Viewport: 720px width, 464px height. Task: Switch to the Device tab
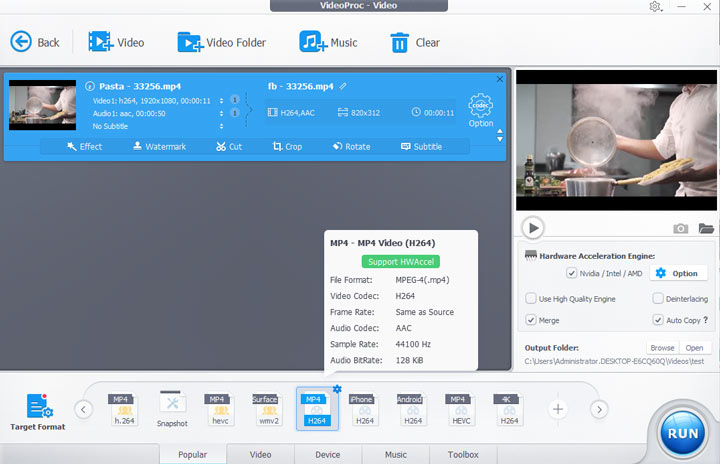(x=328, y=454)
